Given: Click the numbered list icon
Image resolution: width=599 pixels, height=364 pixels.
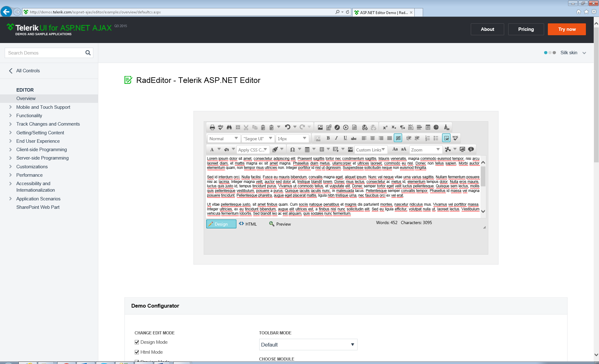Looking at the screenshot, I should tap(427, 138).
